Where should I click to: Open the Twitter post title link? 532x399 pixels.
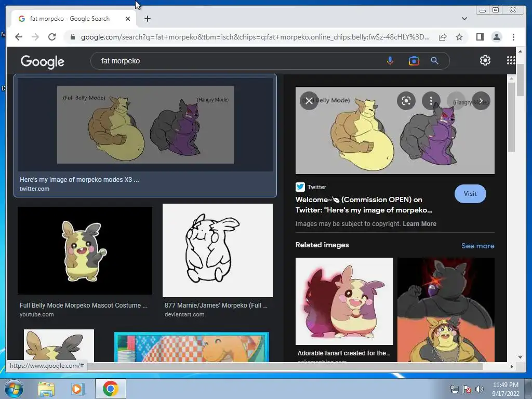click(x=364, y=205)
